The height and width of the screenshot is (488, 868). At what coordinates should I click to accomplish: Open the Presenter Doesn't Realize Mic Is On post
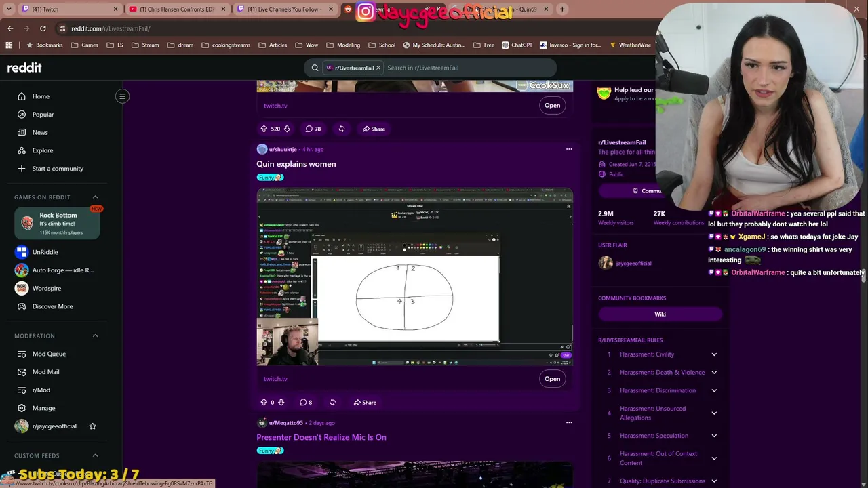(321, 437)
